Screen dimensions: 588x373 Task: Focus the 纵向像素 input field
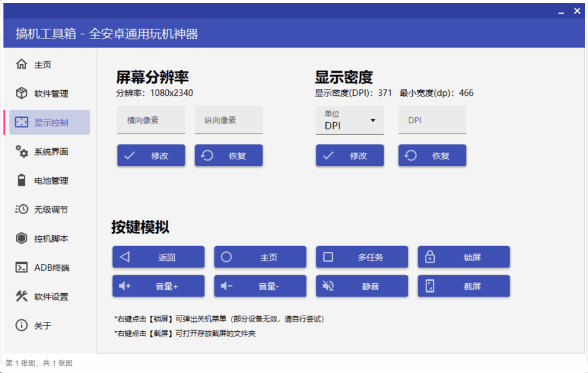[229, 121]
